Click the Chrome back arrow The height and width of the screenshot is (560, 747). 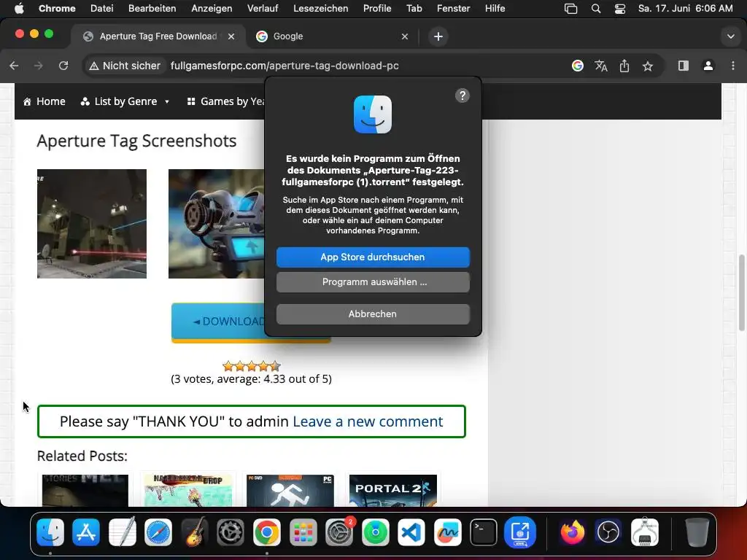tap(15, 66)
